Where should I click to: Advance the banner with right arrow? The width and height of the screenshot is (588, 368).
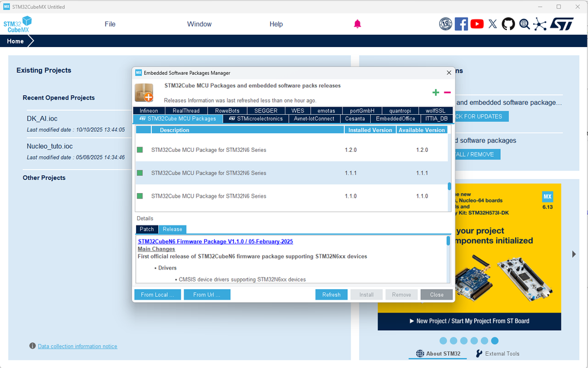(x=574, y=254)
